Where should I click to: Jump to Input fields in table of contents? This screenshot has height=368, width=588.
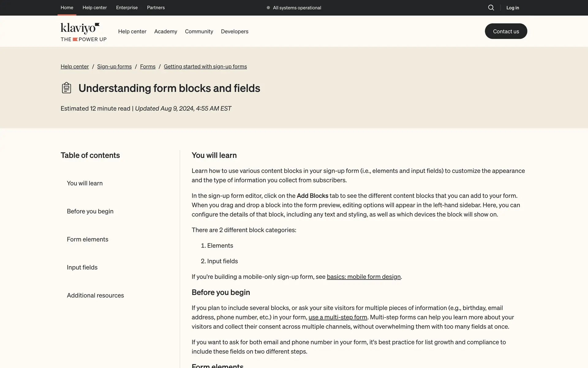click(x=82, y=267)
